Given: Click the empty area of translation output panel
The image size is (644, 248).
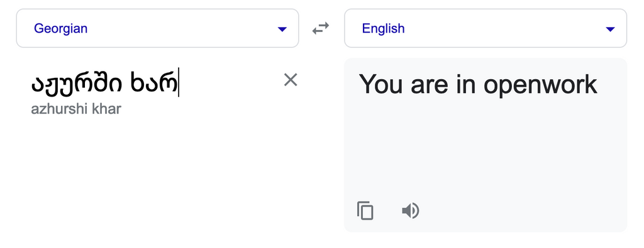Looking at the screenshot, I should 486,152.
